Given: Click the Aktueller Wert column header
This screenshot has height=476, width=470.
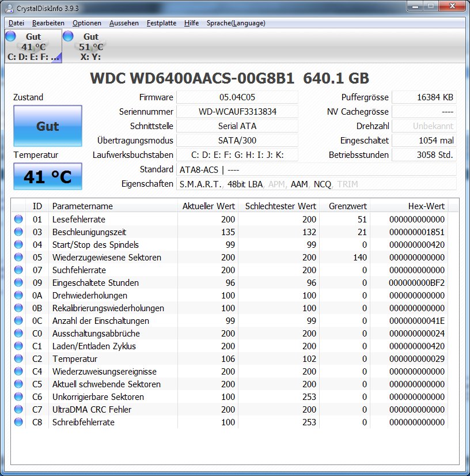Looking at the screenshot, I should (x=208, y=206).
